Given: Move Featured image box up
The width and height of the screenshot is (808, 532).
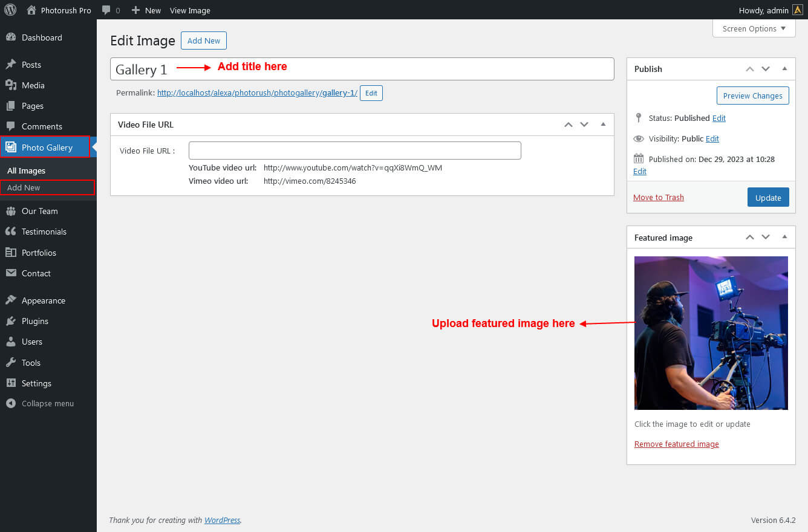Looking at the screenshot, I should pyautogui.click(x=750, y=238).
